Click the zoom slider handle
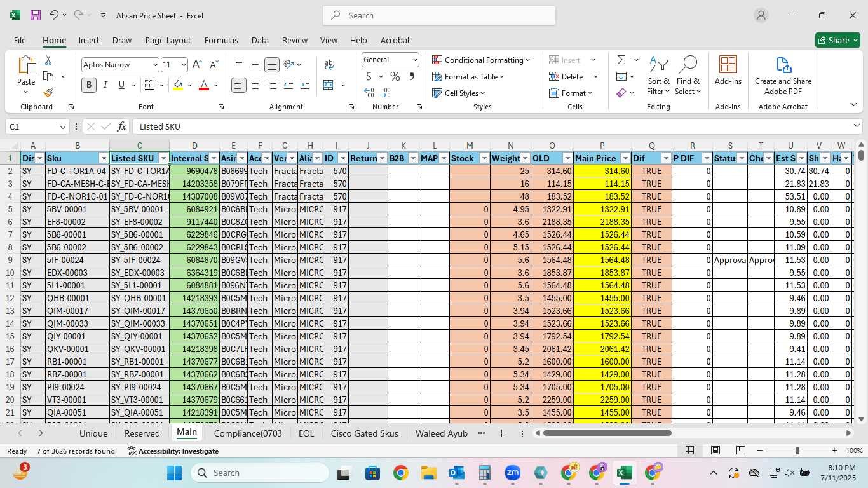Viewport: 868px width, 488px height. pos(797,451)
